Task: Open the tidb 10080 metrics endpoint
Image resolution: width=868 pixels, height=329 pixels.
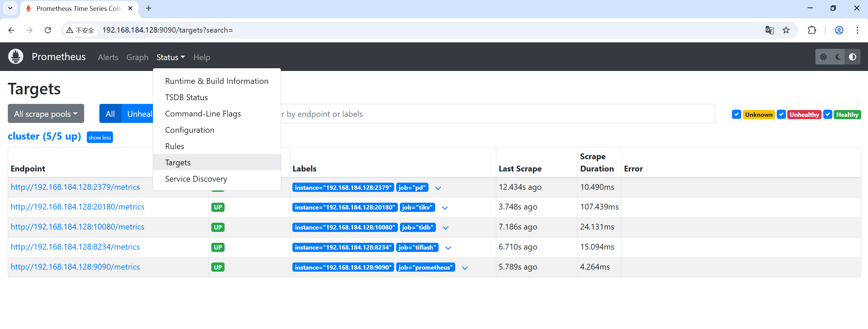Action: click(x=77, y=227)
